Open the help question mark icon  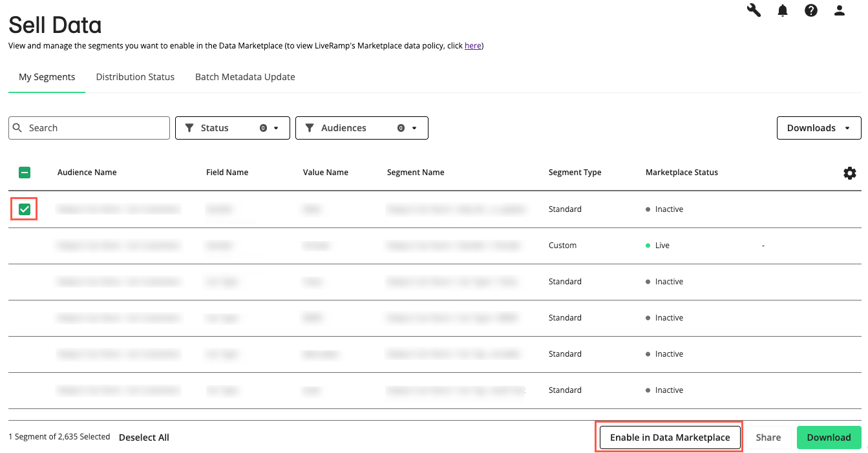click(x=811, y=10)
